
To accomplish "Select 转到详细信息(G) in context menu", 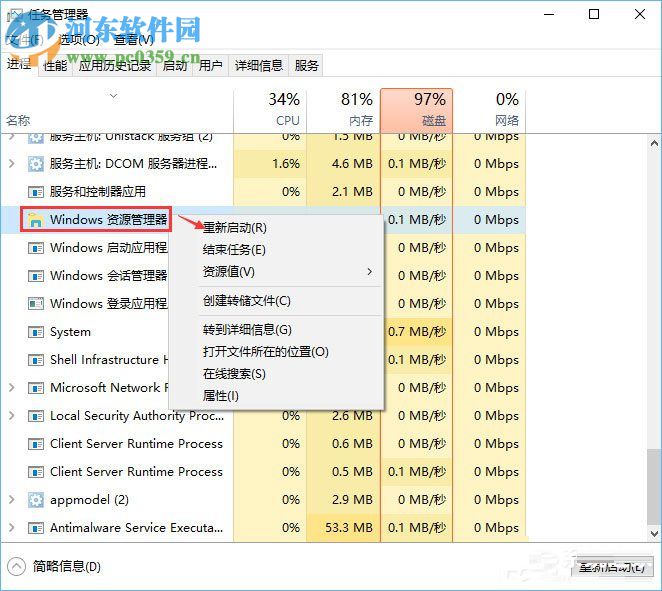I will (247, 330).
